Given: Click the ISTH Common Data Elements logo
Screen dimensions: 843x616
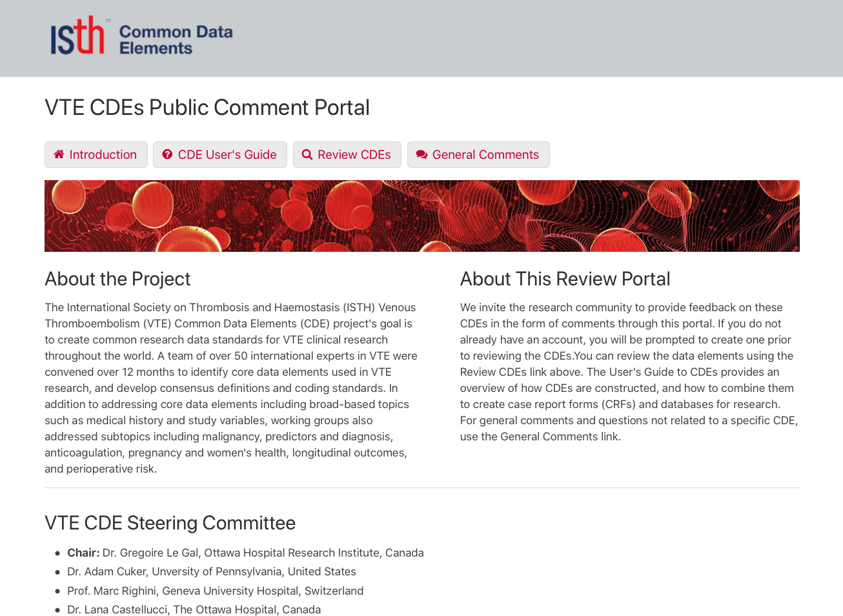Looking at the screenshot, I should click(x=141, y=36).
